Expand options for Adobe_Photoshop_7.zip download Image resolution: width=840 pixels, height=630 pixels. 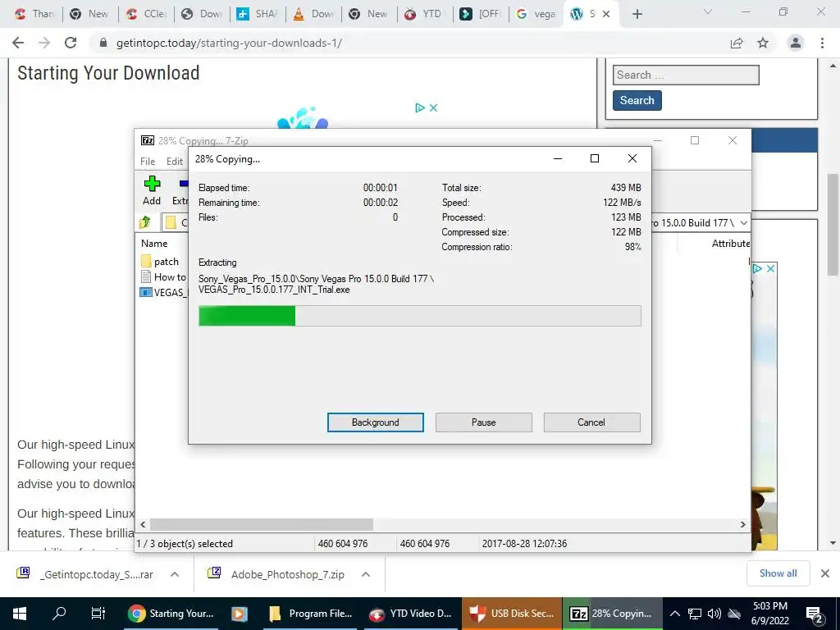pos(366,574)
